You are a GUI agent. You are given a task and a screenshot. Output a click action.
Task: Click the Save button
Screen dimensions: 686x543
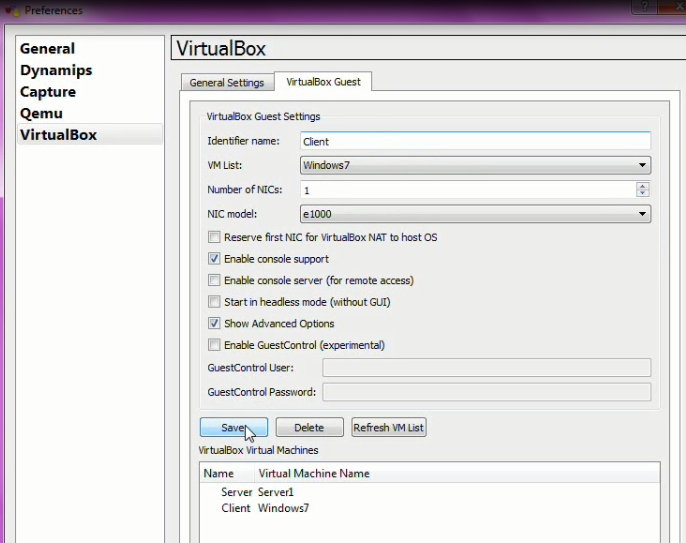point(234,427)
